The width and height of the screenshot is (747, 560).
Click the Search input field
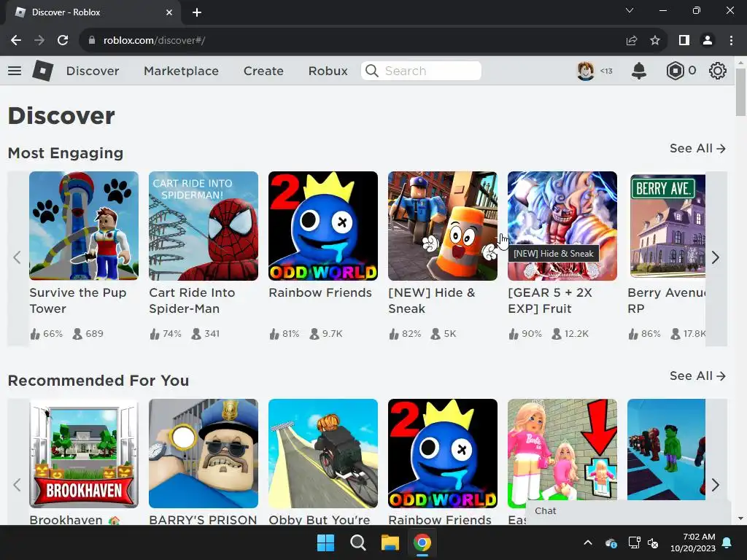coord(421,71)
